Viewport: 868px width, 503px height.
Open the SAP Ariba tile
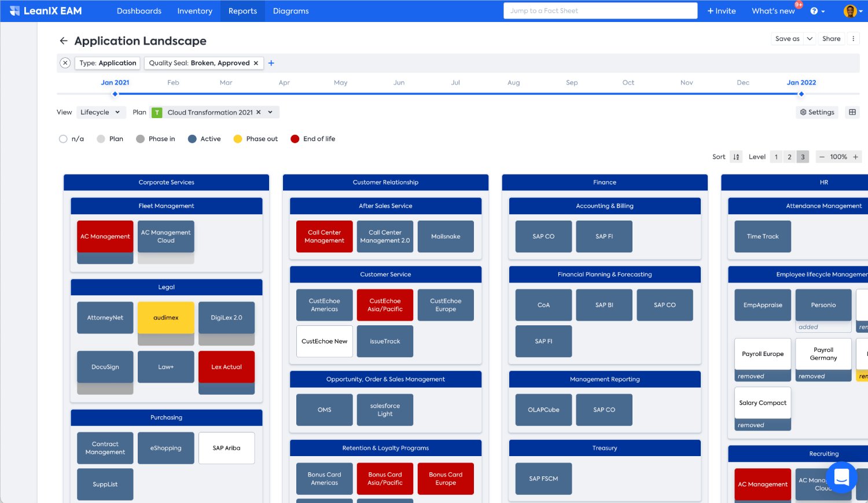226,448
